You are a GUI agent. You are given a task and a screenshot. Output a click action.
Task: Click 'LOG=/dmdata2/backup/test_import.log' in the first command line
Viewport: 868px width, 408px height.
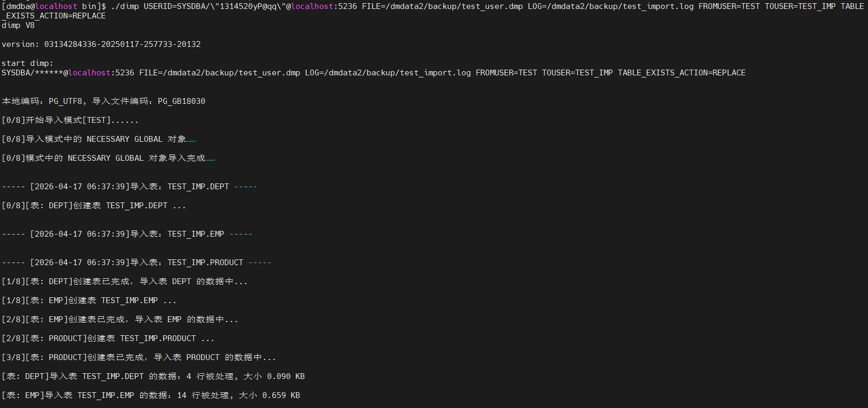(610, 6)
